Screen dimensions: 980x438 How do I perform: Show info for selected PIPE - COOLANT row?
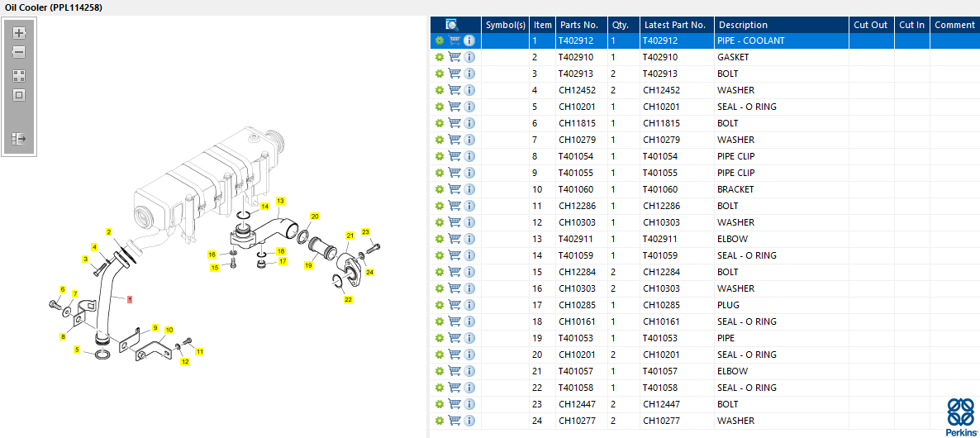point(469,40)
